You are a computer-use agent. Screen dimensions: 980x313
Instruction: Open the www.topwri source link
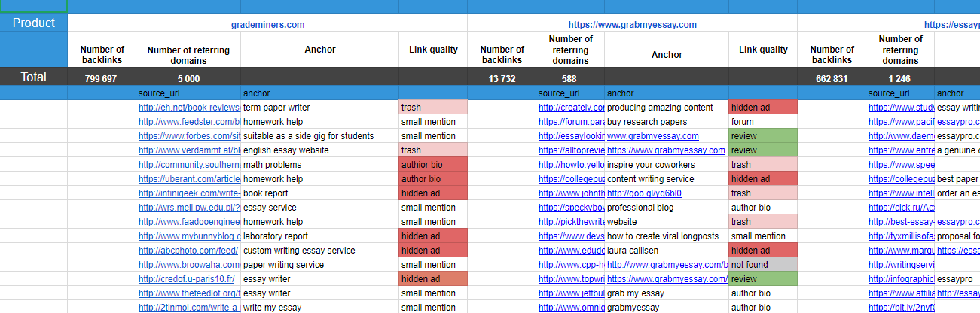pyautogui.click(x=571, y=279)
